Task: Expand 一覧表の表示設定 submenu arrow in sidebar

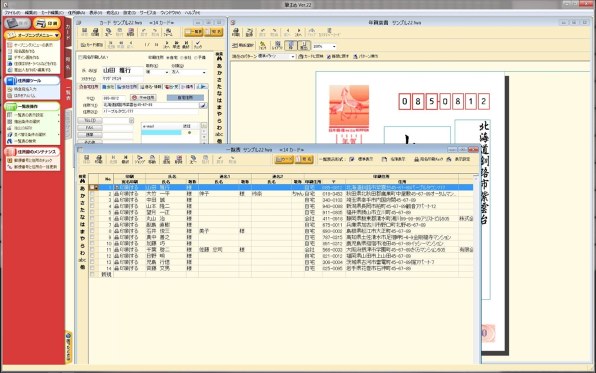Action: 59,115
